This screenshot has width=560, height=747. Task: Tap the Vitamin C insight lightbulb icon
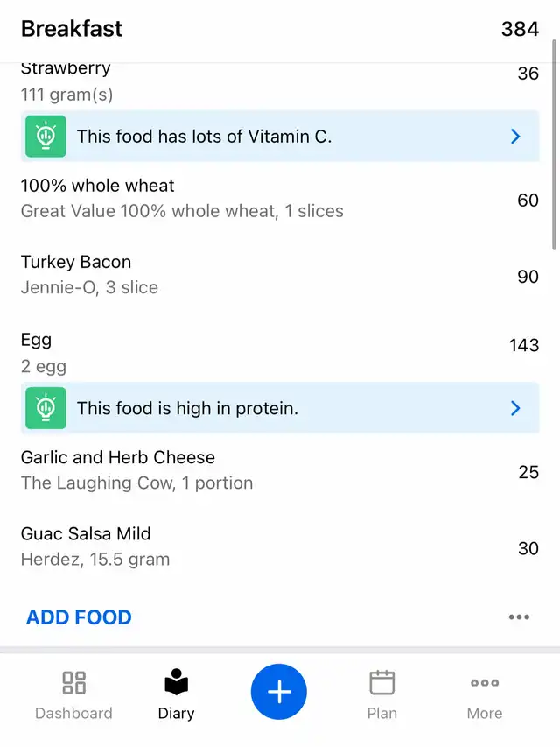[x=45, y=137]
